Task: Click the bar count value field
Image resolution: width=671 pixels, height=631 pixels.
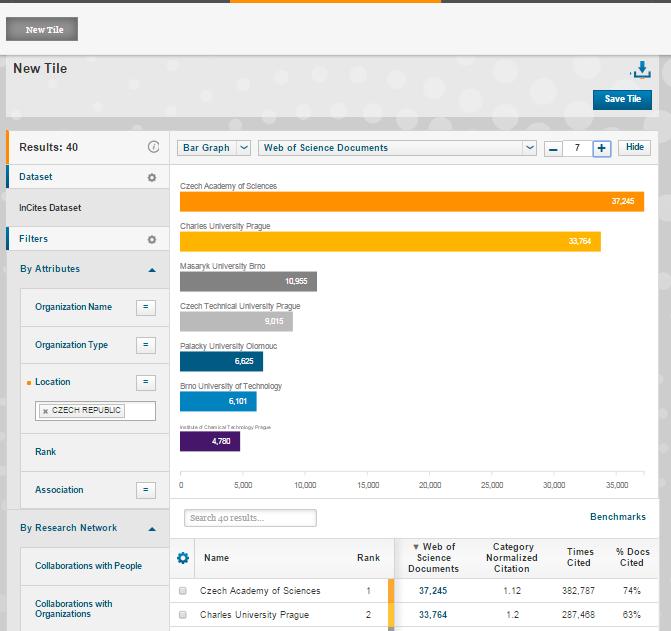Action: 577,149
